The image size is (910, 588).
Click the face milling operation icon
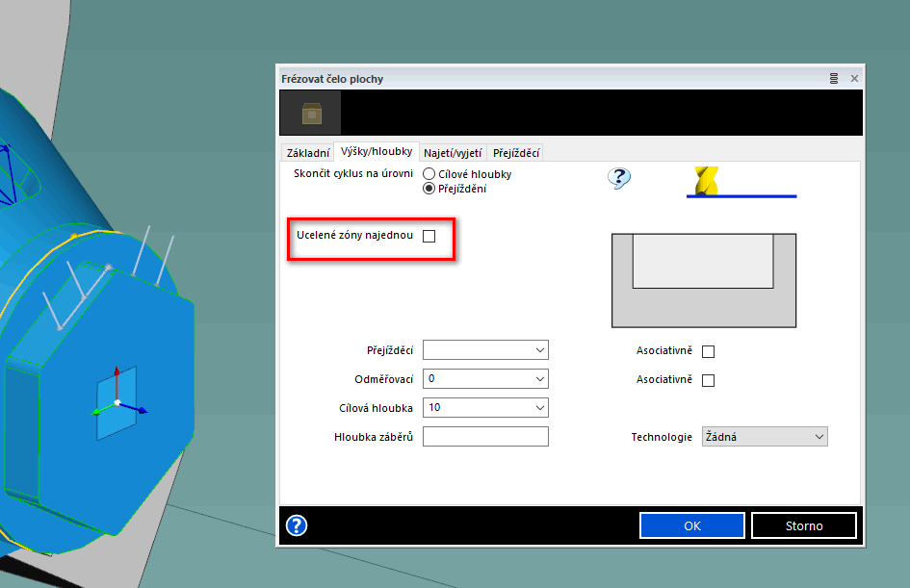point(311,115)
